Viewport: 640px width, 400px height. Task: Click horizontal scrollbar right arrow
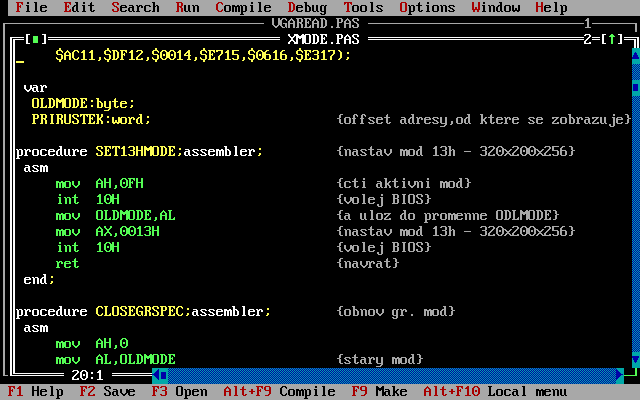tap(620, 375)
